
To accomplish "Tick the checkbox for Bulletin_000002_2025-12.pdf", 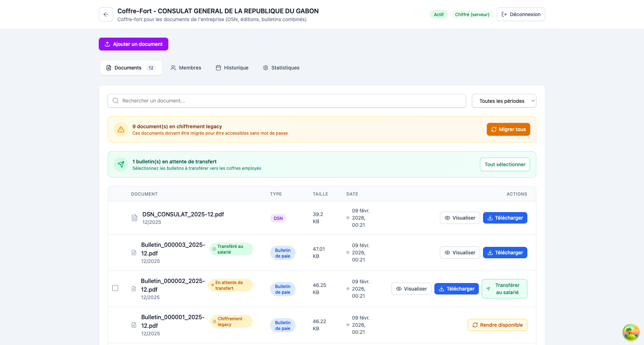I will tap(115, 288).
